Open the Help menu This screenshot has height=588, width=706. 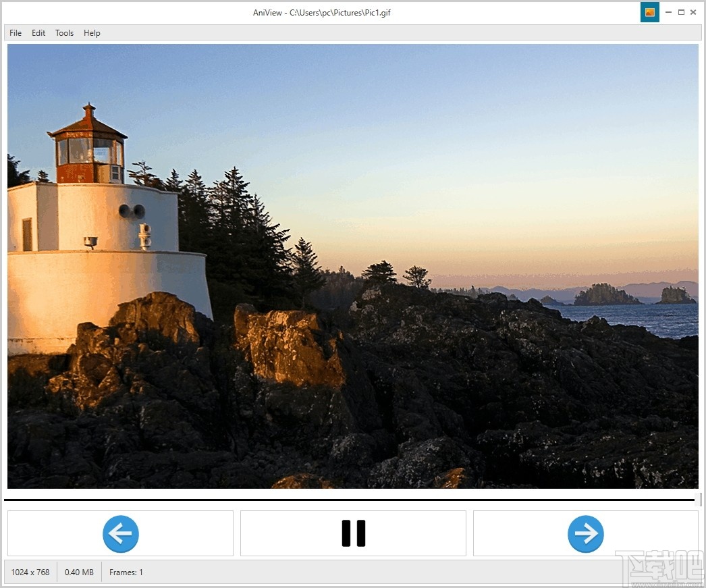point(91,32)
